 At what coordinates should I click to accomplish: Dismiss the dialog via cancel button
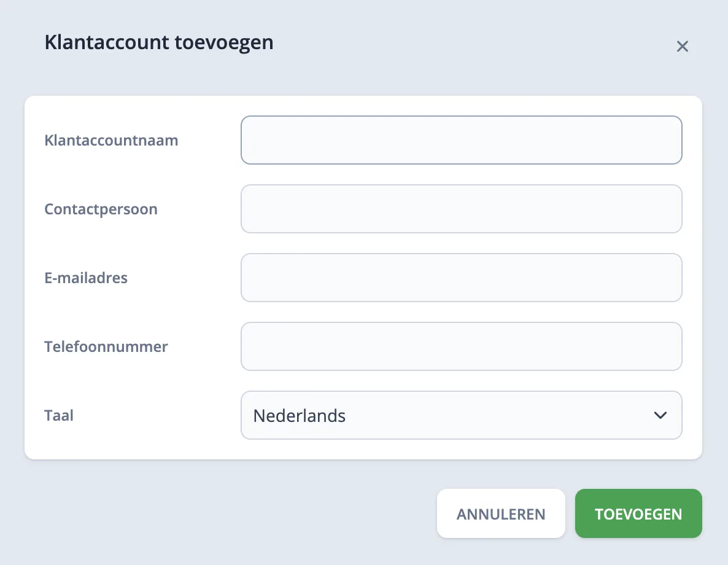point(501,513)
